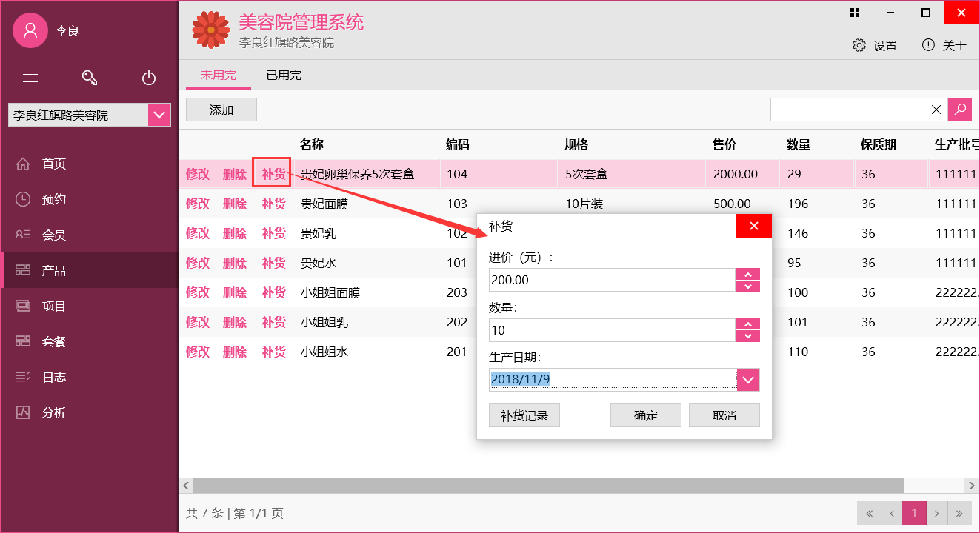Viewport: 980px width, 533px height.
Task: Open settings via gear icon
Action: pyautogui.click(x=859, y=45)
